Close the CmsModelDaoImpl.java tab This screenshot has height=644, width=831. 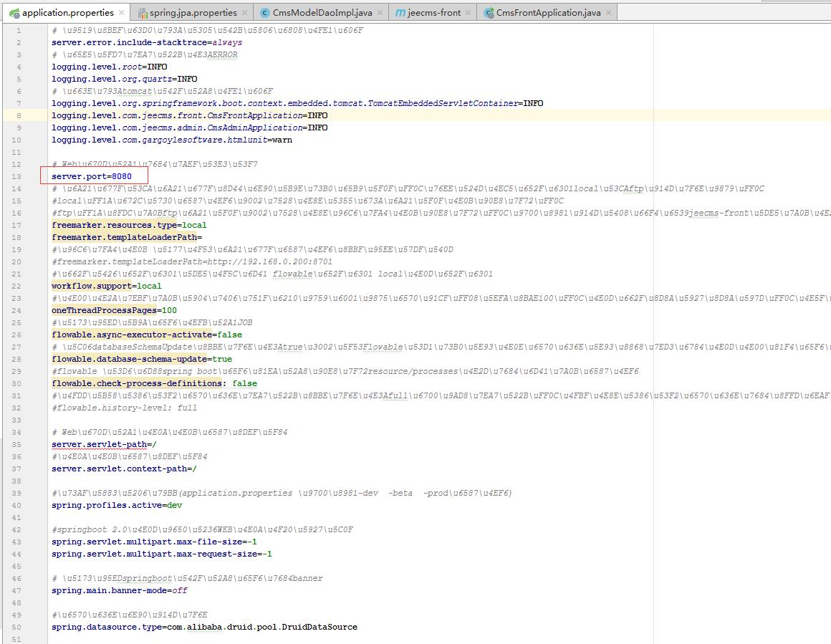click(x=380, y=13)
